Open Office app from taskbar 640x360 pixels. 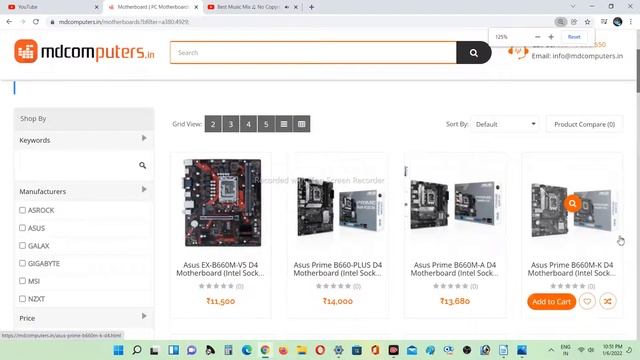coord(375,350)
